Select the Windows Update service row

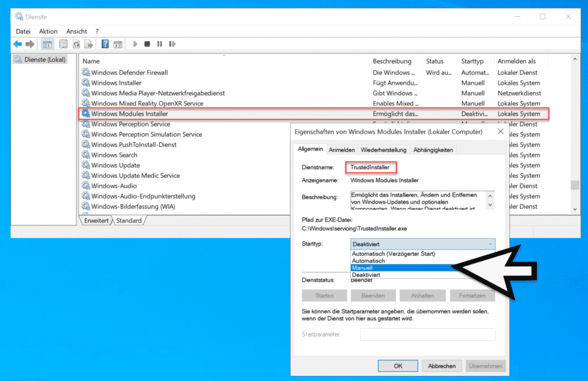point(185,165)
